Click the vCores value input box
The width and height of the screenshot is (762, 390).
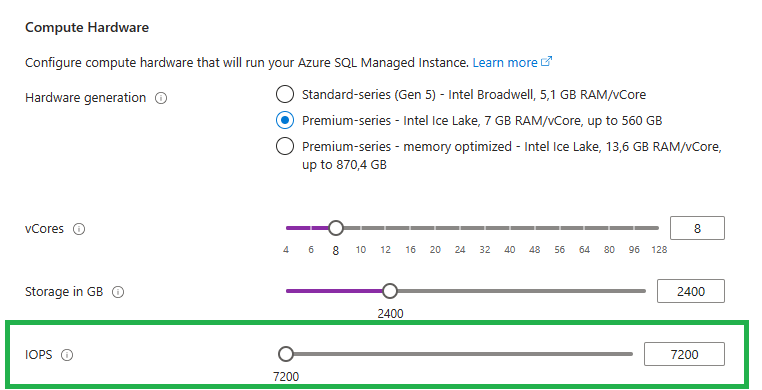[697, 228]
